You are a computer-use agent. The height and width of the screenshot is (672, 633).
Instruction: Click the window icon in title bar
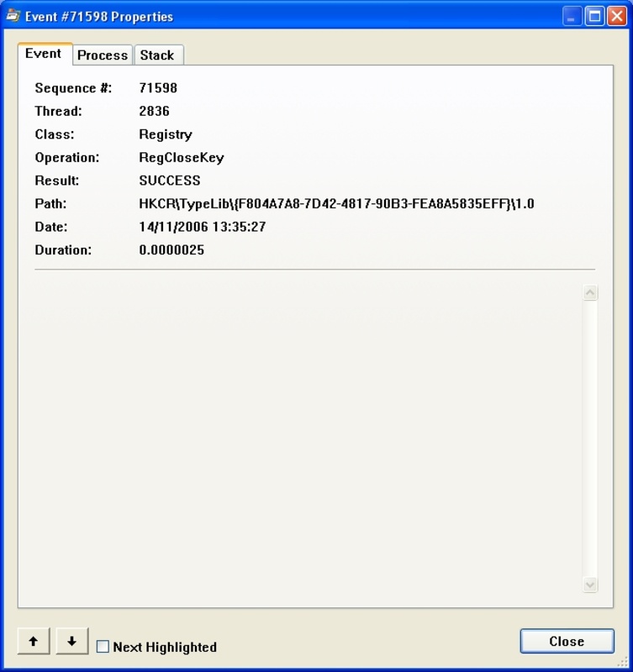[13, 16]
